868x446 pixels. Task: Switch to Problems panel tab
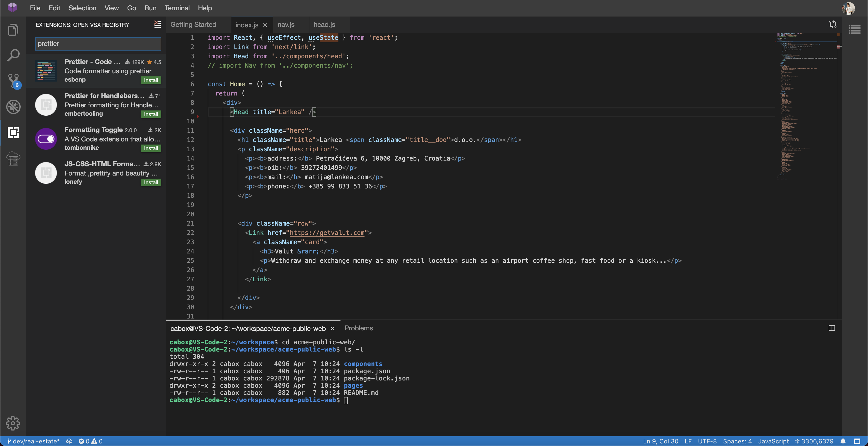pyautogui.click(x=359, y=328)
